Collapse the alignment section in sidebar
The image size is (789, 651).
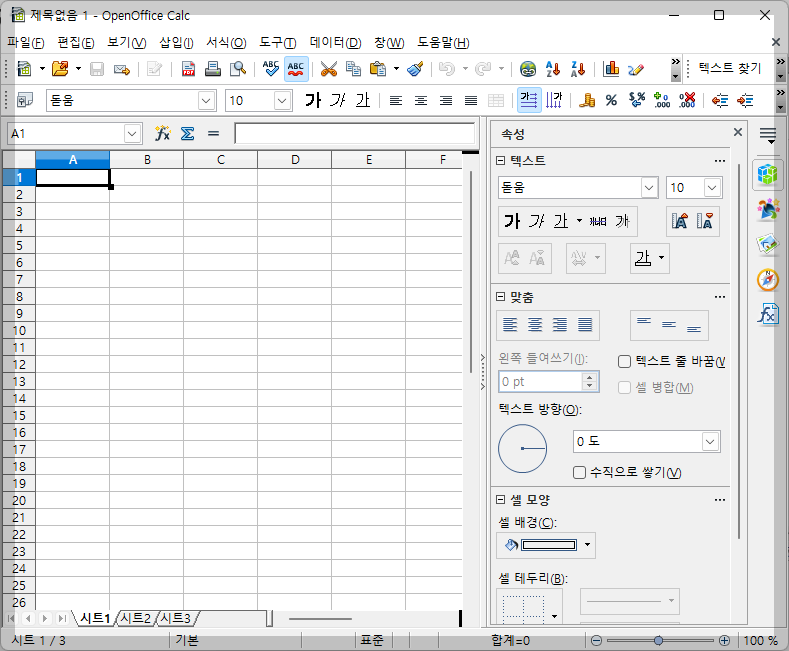pyautogui.click(x=500, y=297)
